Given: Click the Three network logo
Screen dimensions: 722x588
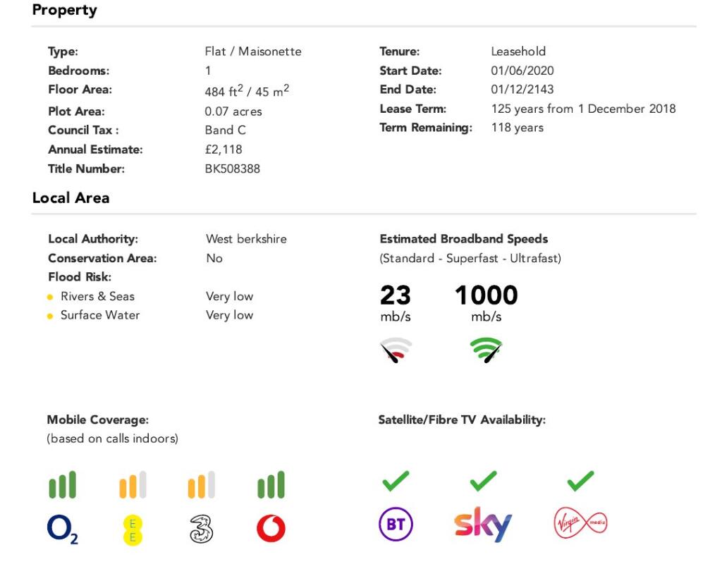Looking at the screenshot, I should pyautogui.click(x=201, y=529).
